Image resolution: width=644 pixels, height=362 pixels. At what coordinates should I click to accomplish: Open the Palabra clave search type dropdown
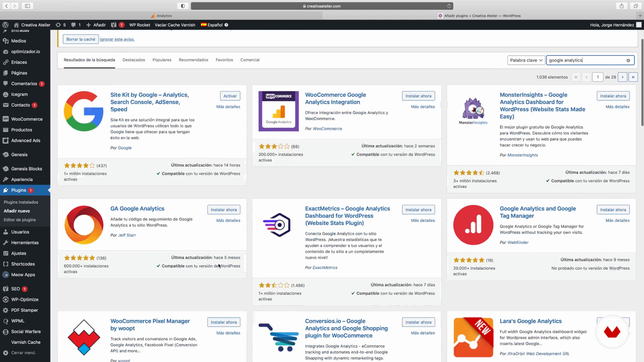pyautogui.click(x=526, y=60)
